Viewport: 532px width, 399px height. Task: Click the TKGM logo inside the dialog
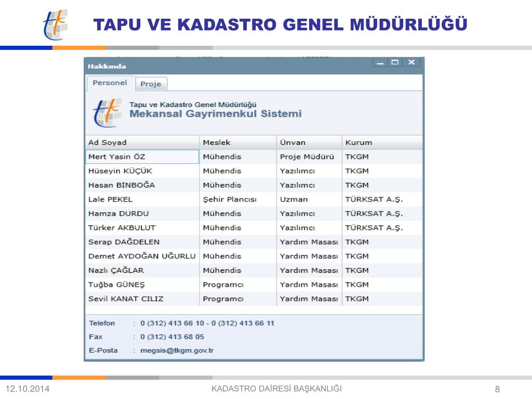coord(107,113)
